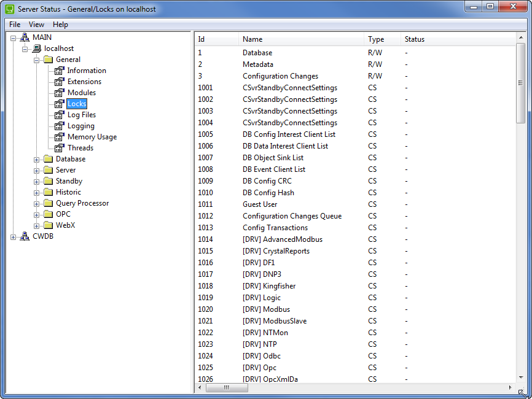Click the localhost computer icon
532x399 pixels.
37,48
